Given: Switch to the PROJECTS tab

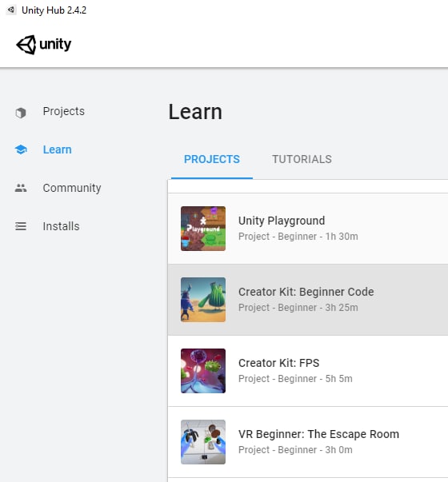Looking at the screenshot, I should pyautogui.click(x=212, y=159).
